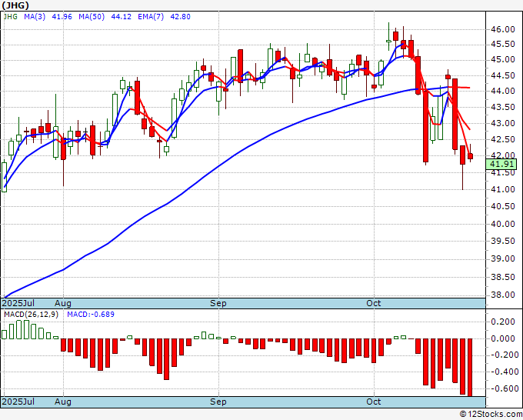Click the MA(50) value 44.12
Image resolution: width=523 pixels, height=420 pixels.
(x=121, y=17)
